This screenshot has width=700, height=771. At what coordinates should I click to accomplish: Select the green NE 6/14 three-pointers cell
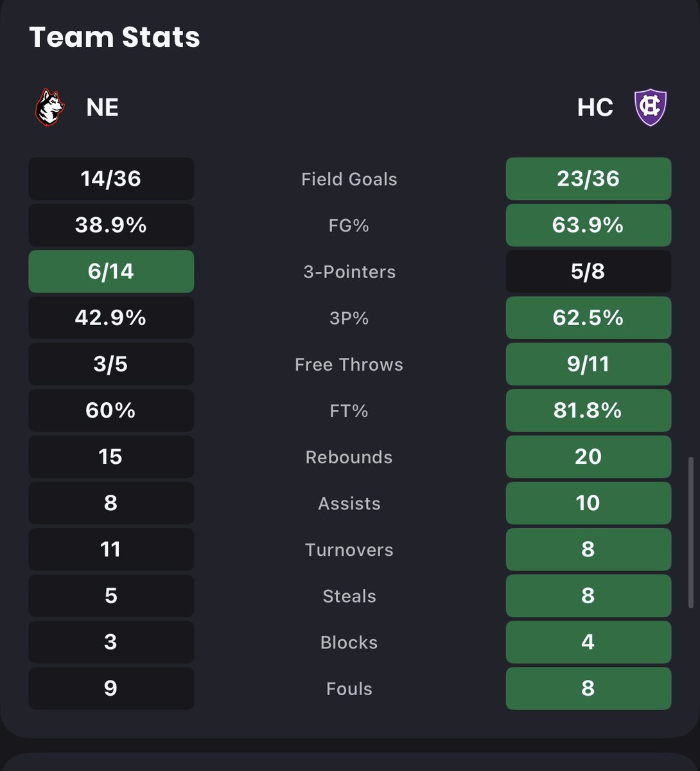(x=111, y=271)
